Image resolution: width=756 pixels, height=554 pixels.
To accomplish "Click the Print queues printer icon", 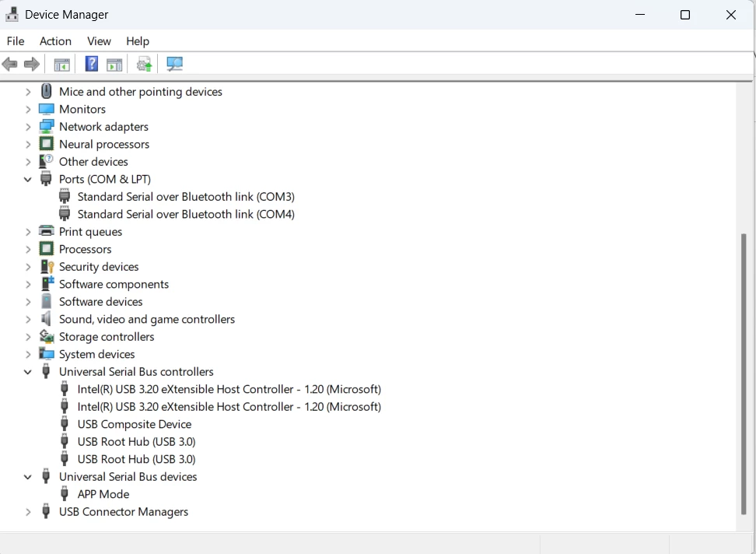I will click(47, 231).
